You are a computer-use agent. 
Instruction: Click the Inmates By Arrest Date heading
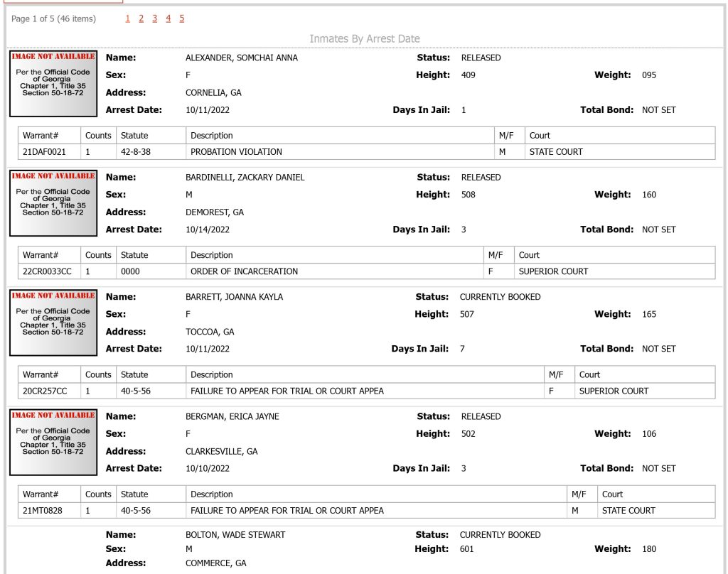pos(365,38)
